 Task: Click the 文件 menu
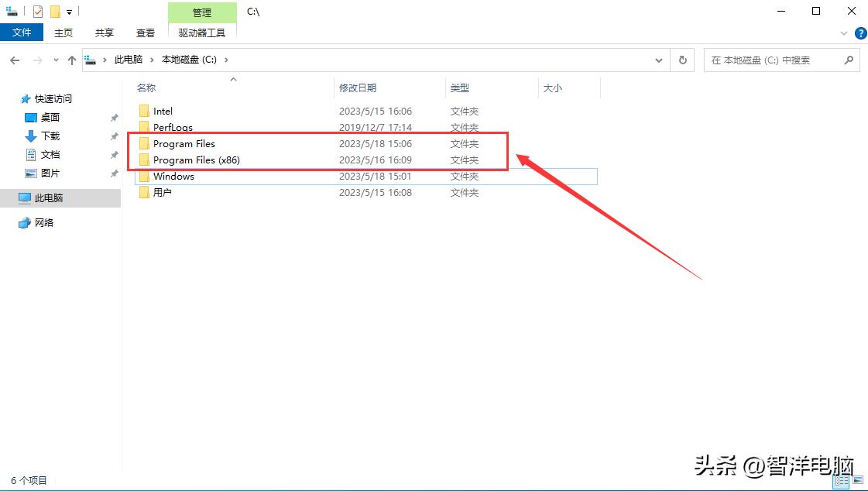pos(22,33)
